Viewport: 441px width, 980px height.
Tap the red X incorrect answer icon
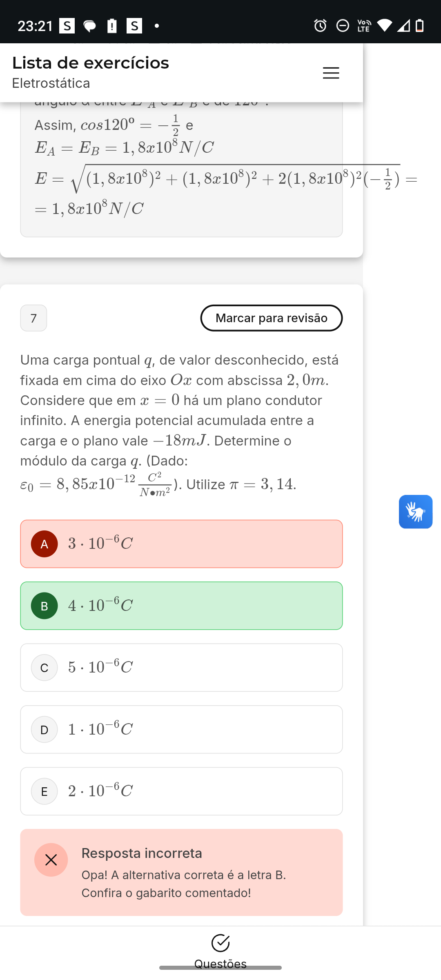coord(51,860)
